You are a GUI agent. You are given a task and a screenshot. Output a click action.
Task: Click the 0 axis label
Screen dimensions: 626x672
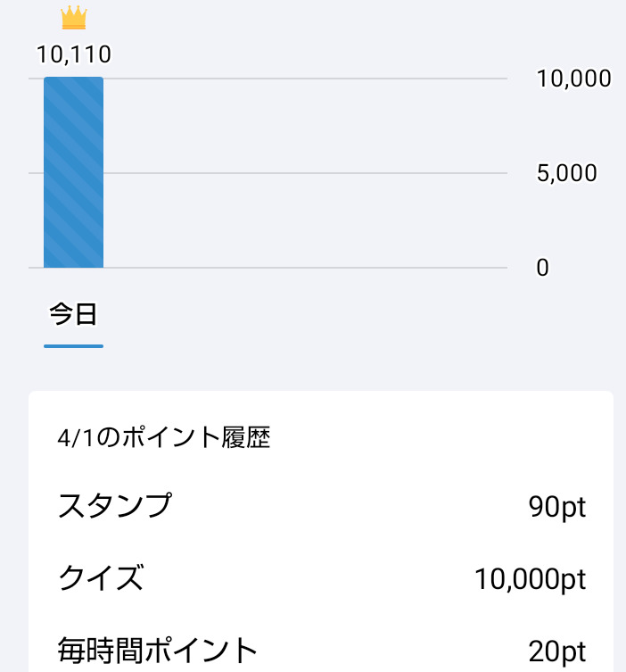pyautogui.click(x=542, y=268)
